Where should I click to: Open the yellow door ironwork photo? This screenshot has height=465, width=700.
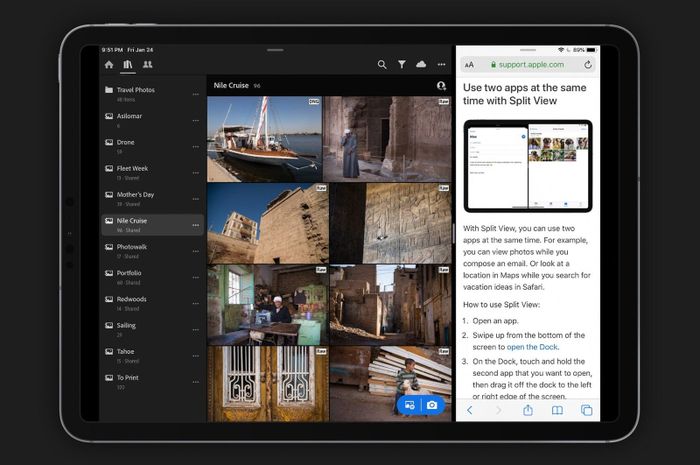click(268, 384)
